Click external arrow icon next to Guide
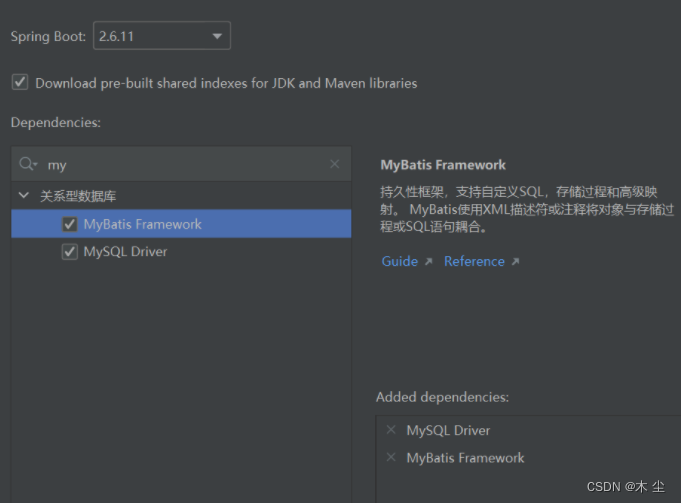Image resolution: width=681 pixels, height=503 pixels. (x=429, y=261)
